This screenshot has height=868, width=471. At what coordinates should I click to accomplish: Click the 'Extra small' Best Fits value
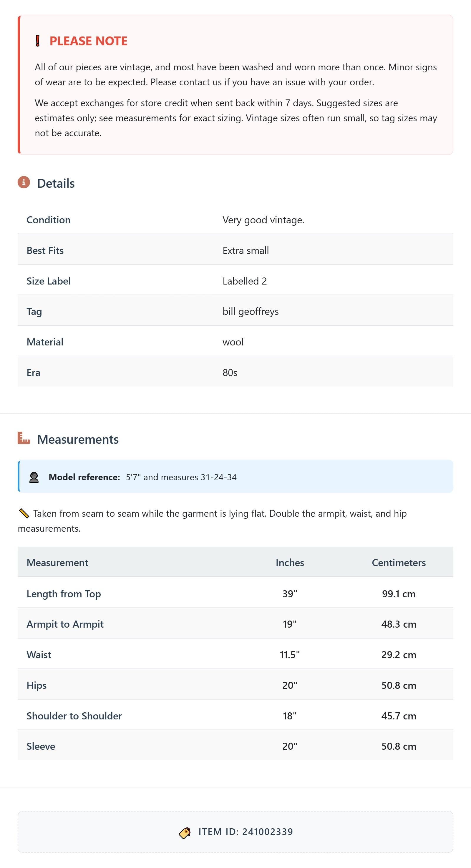[246, 250]
